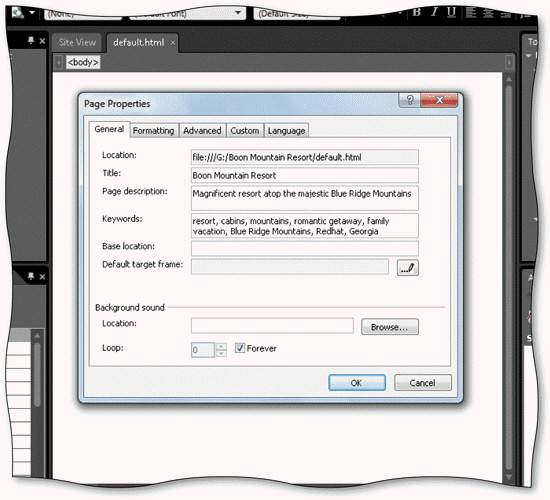Close the upper left panel
The width and height of the screenshot is (550, 500).
point(42,41)
